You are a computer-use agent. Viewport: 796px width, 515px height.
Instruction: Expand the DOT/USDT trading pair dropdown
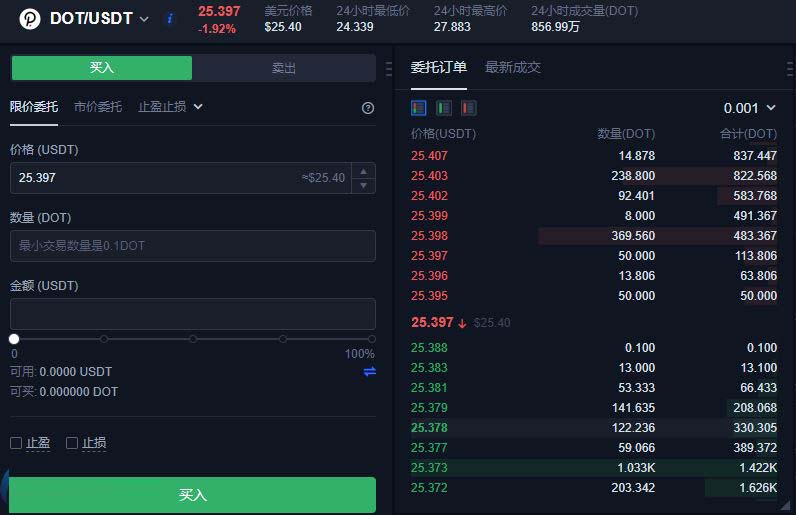pyautogui.click(x=144, y=19)
